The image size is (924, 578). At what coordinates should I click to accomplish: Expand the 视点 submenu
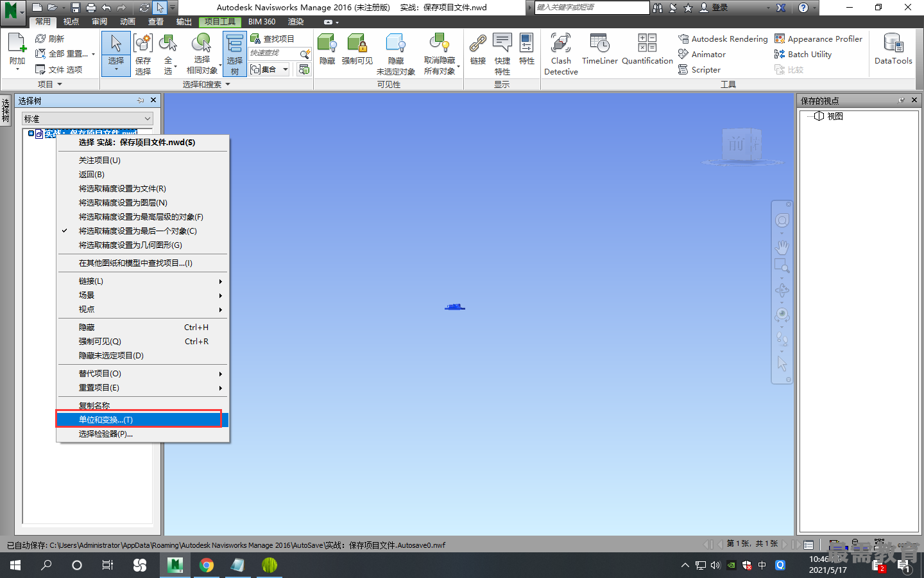click(142, 309)
